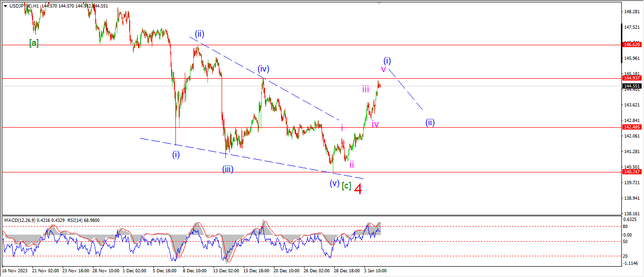The height and width of the screenshot is (277, 644).
Task: Select the blue (iii) wave label
Action: [229, 169]
